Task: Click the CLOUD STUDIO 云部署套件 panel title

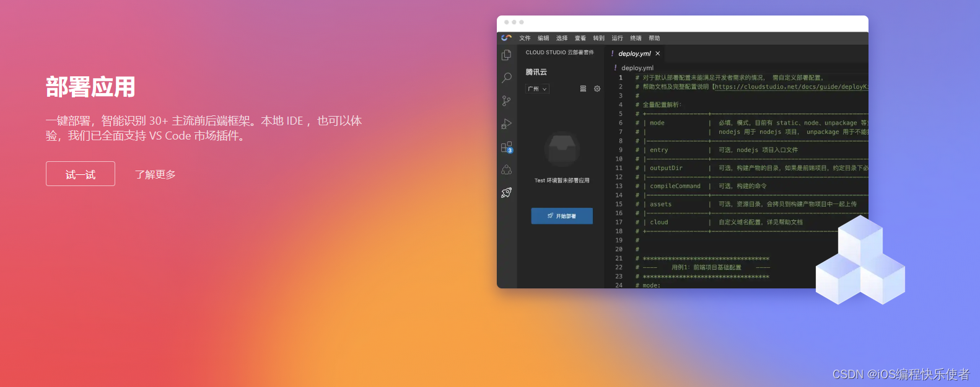Action: 560,52
